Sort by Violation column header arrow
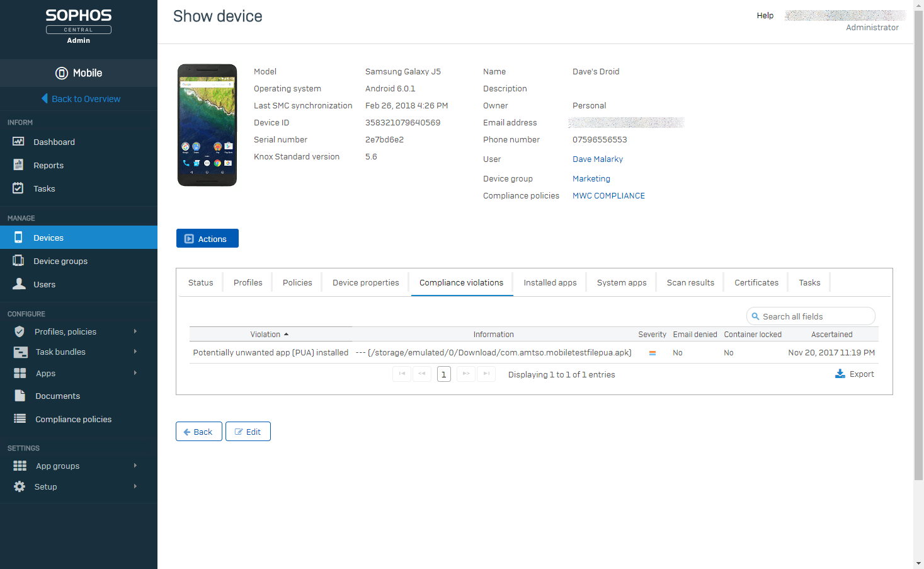This screenshot has height=569, width=924. click(x=286, y=334)
